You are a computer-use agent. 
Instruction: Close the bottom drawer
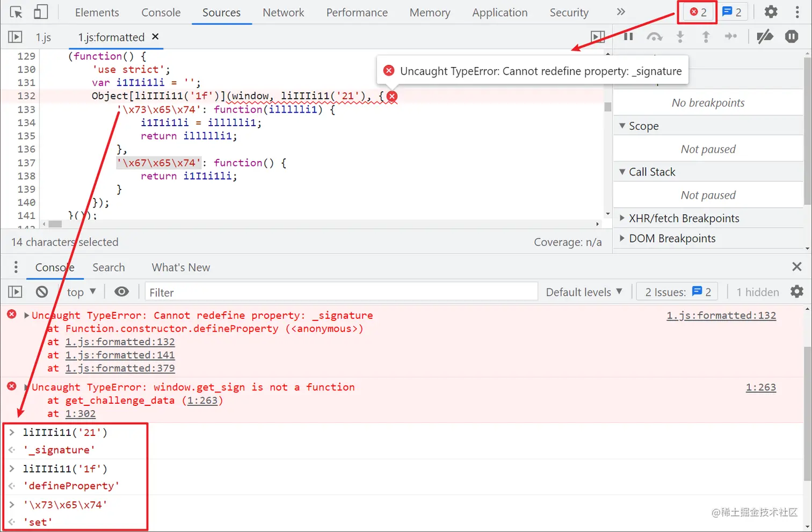pyautogui.click(x=797, y=267)
